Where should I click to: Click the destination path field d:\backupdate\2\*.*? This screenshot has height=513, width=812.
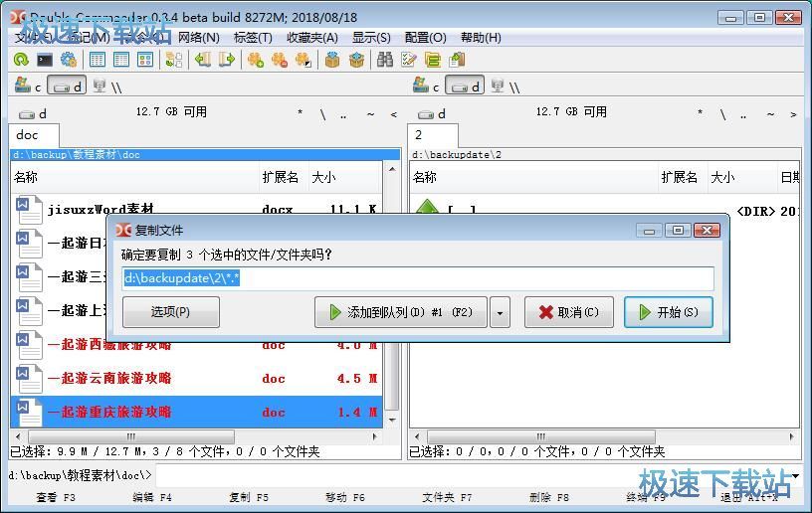click(x=418, y=278)
